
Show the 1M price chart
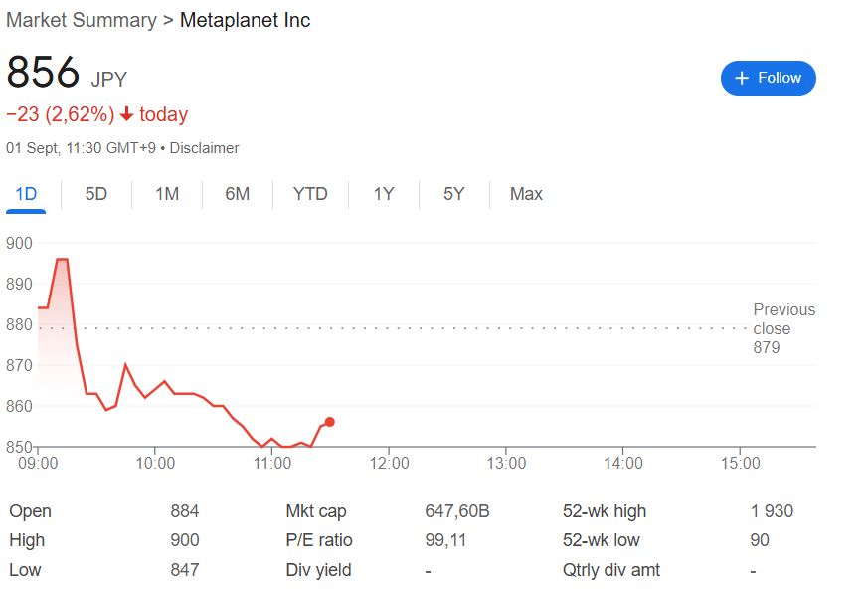click(x=167, y=194)
